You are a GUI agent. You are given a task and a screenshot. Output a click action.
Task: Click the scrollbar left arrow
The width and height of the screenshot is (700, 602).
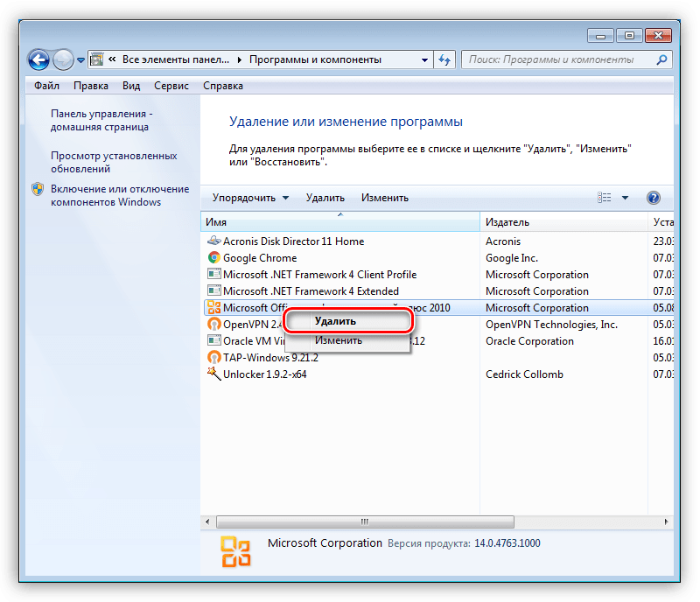point(207,521)
